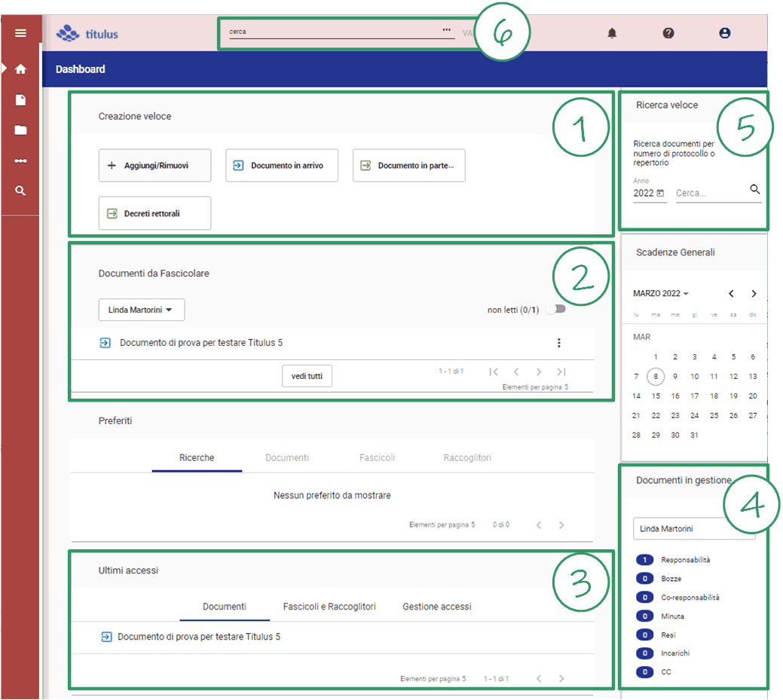Click search magnifier in Ricerca veloce
This screenshot has height=700, width=783.
(755, 190)
